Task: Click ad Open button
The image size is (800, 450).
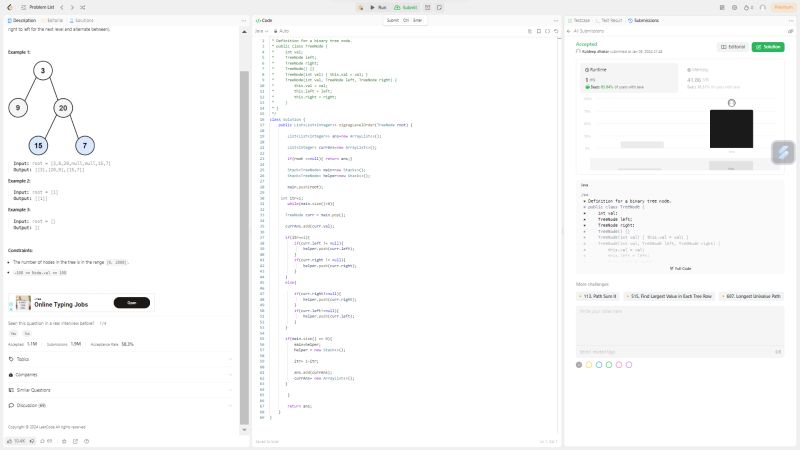Action: click(x=132, y=303)
